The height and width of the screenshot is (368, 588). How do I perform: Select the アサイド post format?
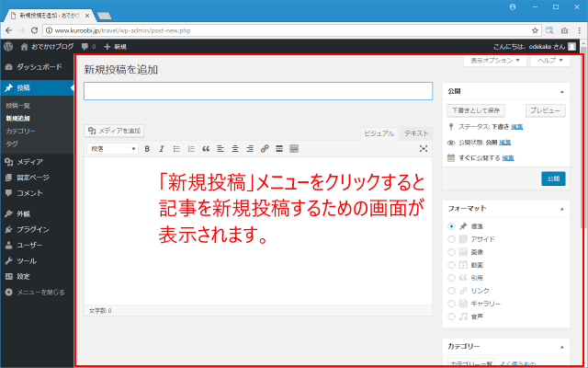451,239
